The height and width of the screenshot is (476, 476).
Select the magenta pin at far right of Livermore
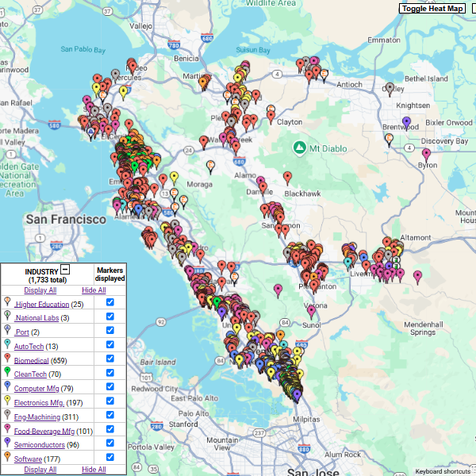(418, 277)
